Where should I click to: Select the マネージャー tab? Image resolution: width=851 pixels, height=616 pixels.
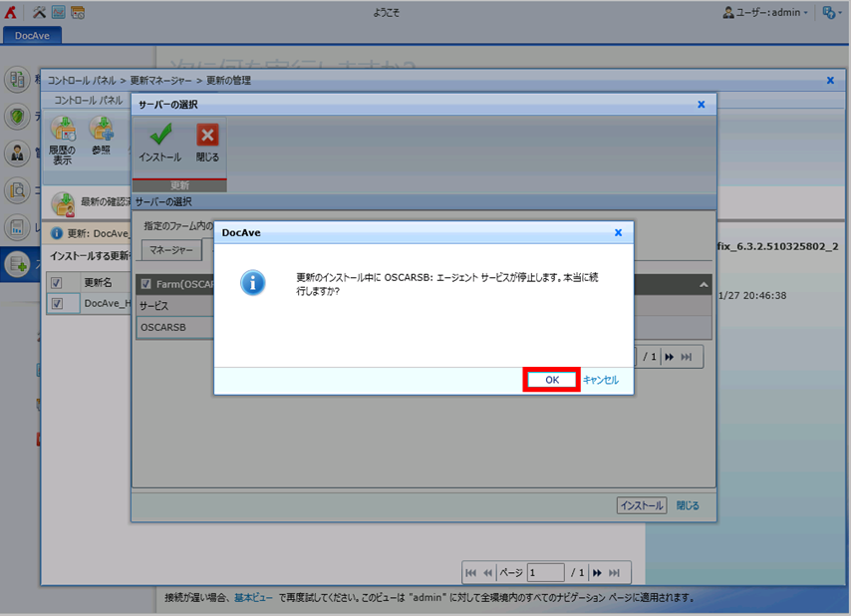pyautogui.click(x=171, y=249)
